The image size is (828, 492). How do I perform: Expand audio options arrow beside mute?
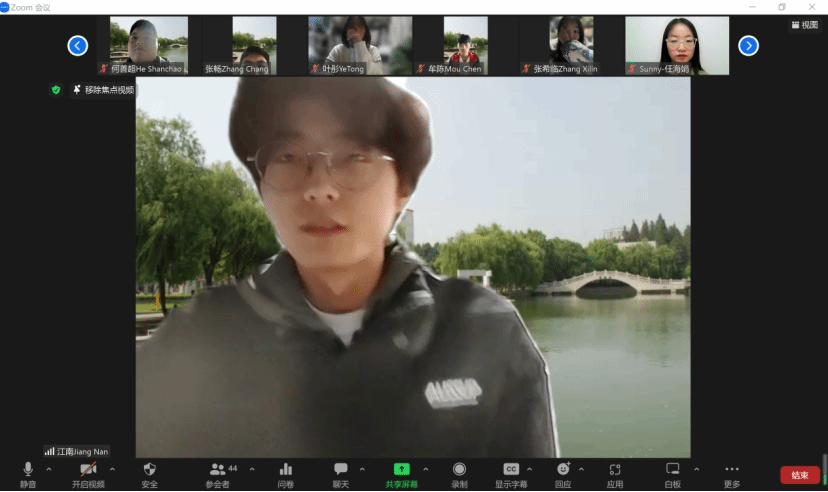[49, 469]
